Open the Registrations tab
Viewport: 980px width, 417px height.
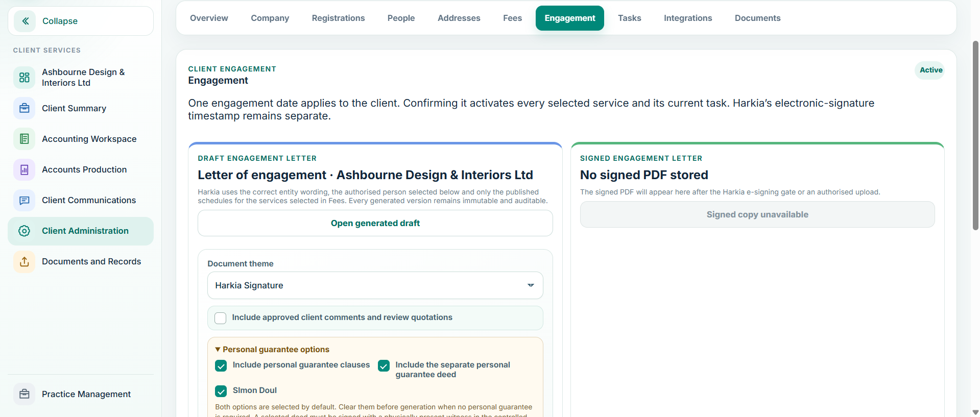click(x=338, y=18)
